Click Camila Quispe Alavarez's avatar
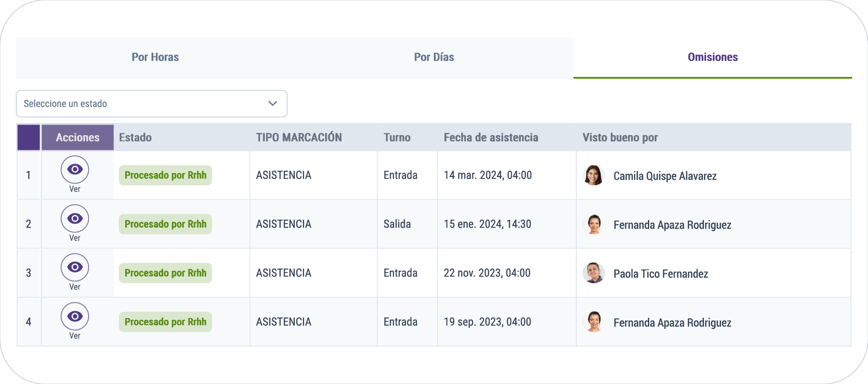The width and height of the screenshot is (868, 384). pos(594,175)
